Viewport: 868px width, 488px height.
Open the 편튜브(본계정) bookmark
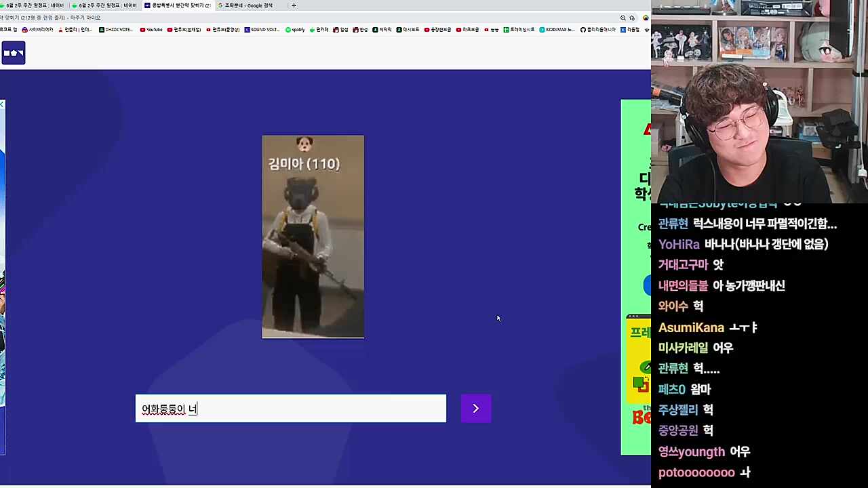184,30
